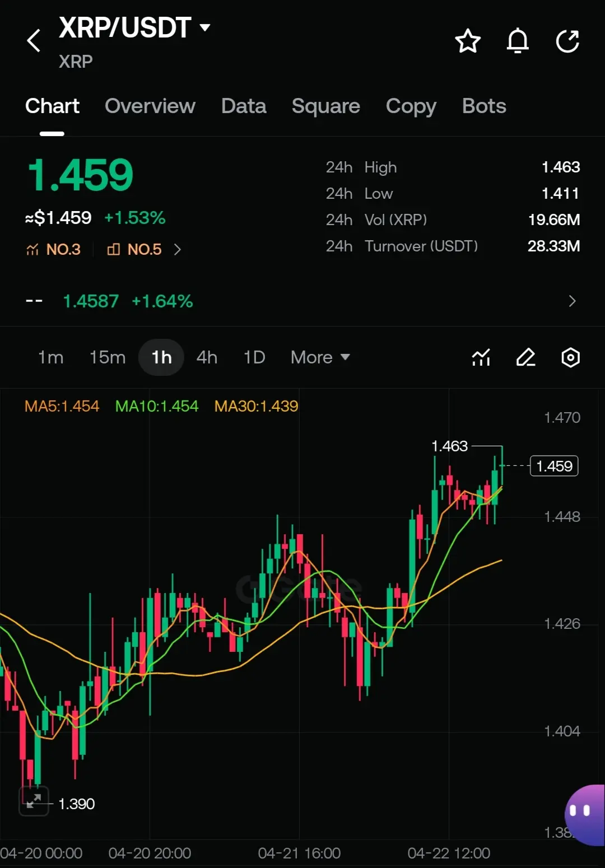Tap the +1.64% index change

(162, 301)
